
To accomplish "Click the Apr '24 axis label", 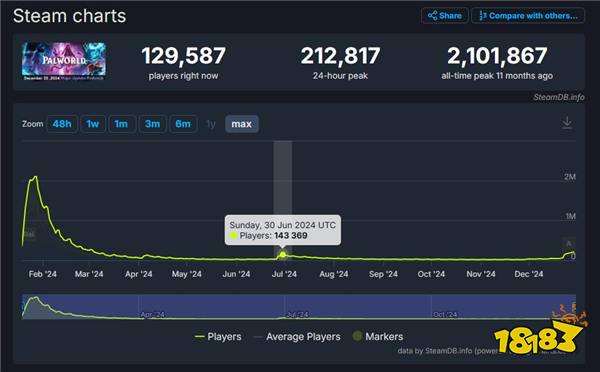I will 139,274.
